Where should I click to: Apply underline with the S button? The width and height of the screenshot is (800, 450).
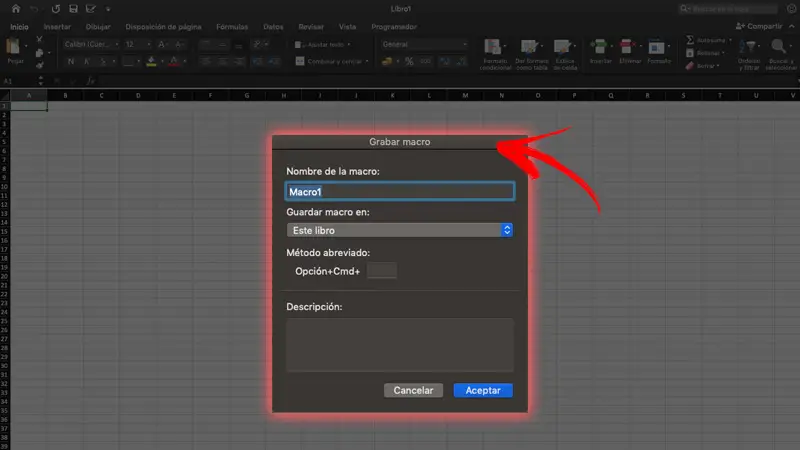click(x=103, y=62)
